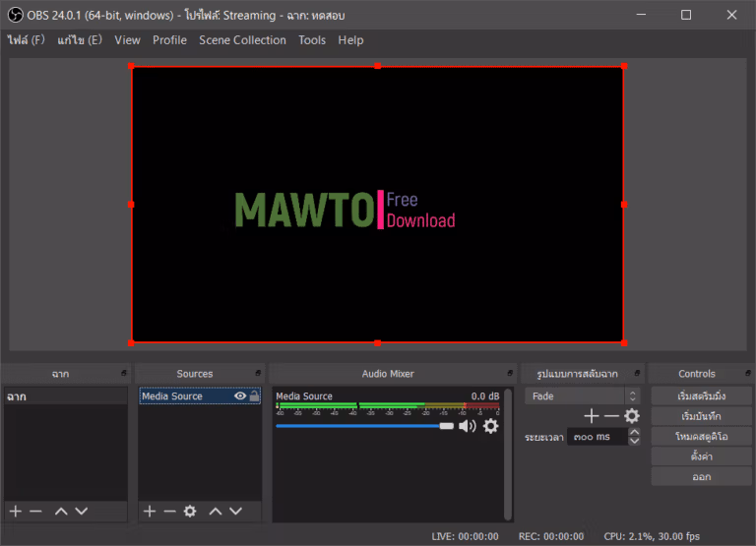Select Media Source in Sources list
The height and width of the screenshot is (546, 756).
(200, 395)
